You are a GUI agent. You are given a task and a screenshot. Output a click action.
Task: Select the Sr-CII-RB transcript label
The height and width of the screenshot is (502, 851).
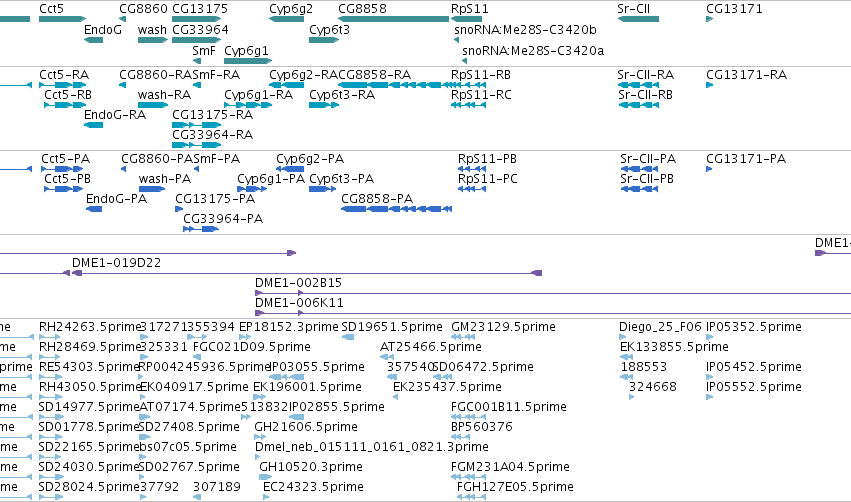pyautogui.click(x=645, y=95)
